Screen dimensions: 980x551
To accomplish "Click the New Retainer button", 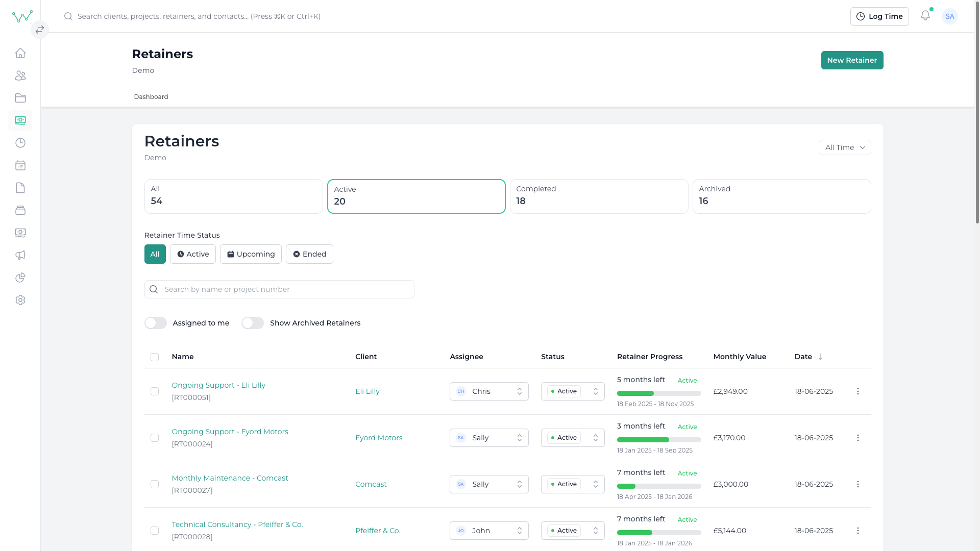I will pyautogui.click(x=852, y=60).
